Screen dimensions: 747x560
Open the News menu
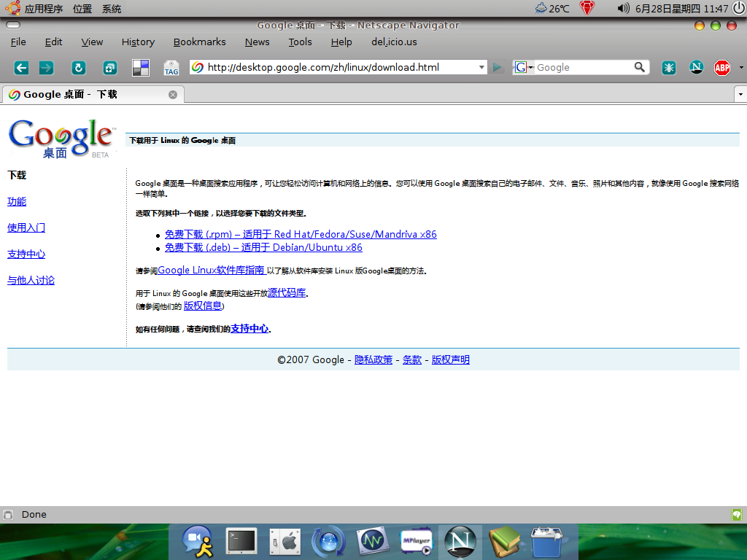coord(258,42)
